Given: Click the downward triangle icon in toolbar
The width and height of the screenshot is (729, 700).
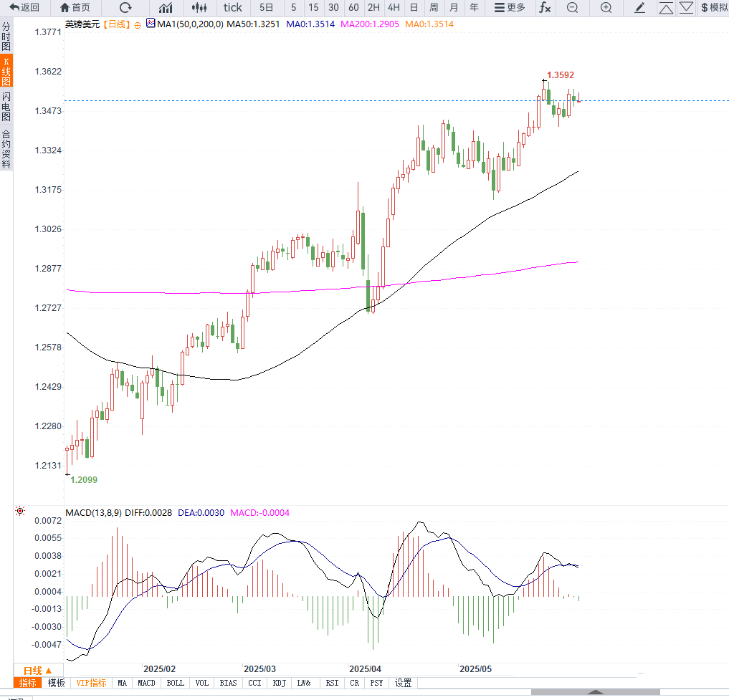Looking at the screenshot, I should click(x=686, y=7).
